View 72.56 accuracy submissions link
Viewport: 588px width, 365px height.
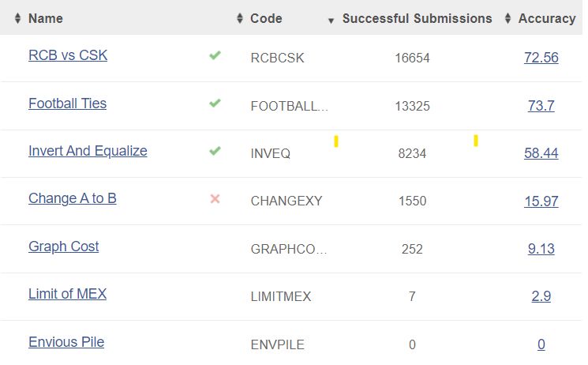541,58
